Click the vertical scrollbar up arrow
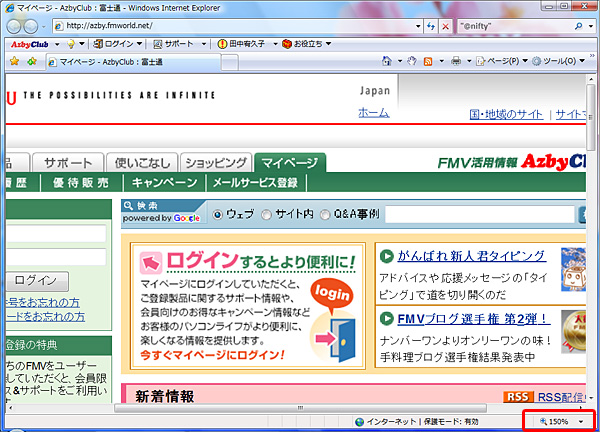 (x=591, y=79)
